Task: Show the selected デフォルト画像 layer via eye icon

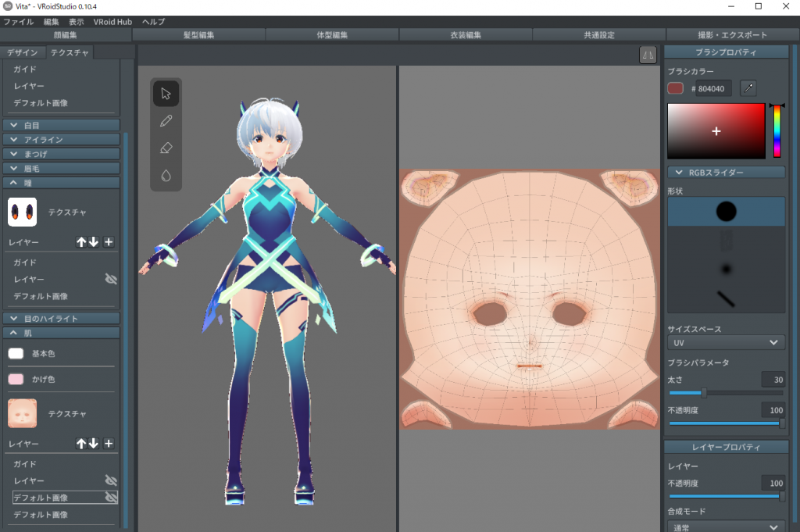Action: (x=111, y=498)
